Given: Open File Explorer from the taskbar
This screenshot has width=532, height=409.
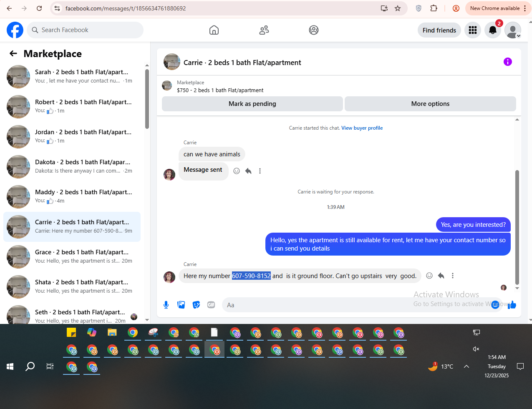Looking at the screenshot, I should pyautogui.click(x=112, y=332).
